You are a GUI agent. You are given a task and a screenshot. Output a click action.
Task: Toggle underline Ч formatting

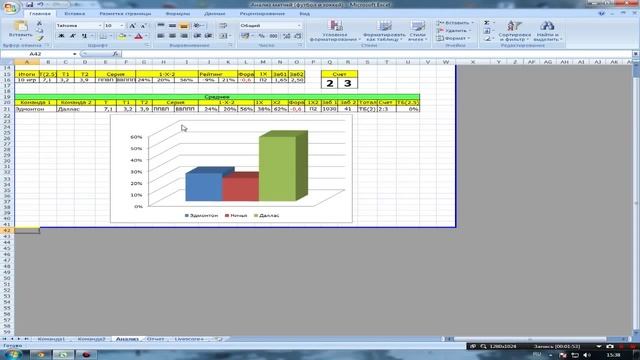(84, 36)
